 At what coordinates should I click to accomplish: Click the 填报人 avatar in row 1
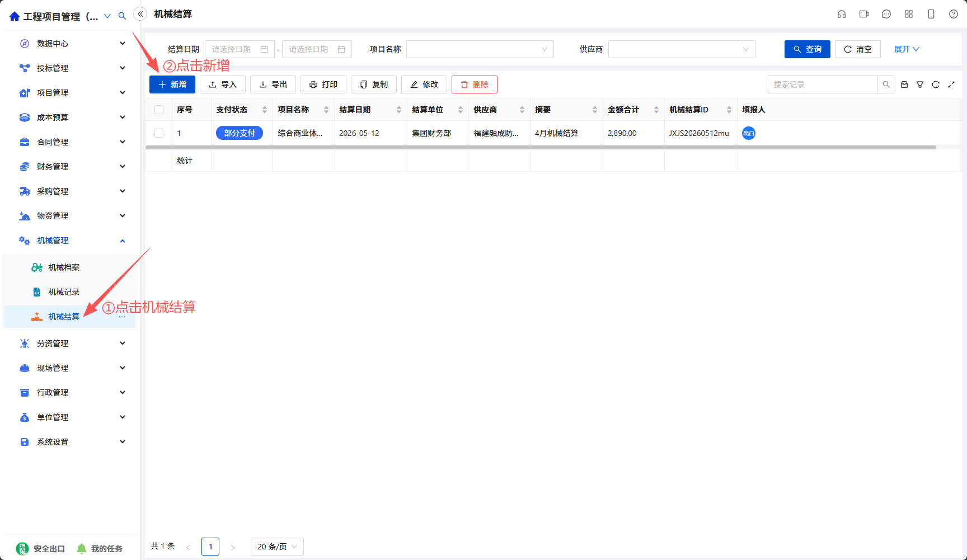click(749, 133)
